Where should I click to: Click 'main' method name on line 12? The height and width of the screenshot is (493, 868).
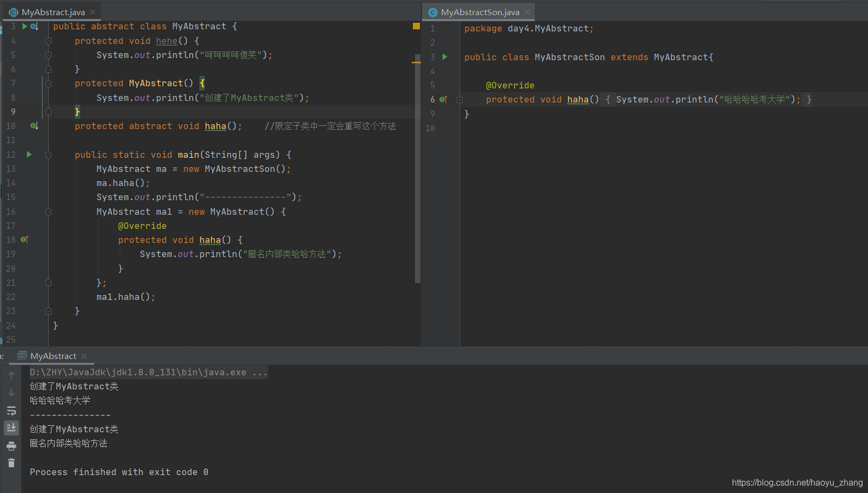188,155
